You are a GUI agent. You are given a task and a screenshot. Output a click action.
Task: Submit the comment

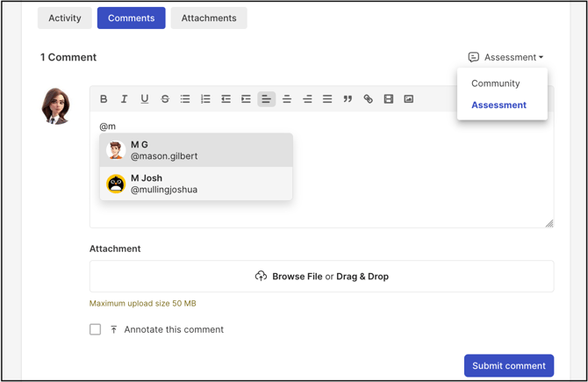click(509, 365)
